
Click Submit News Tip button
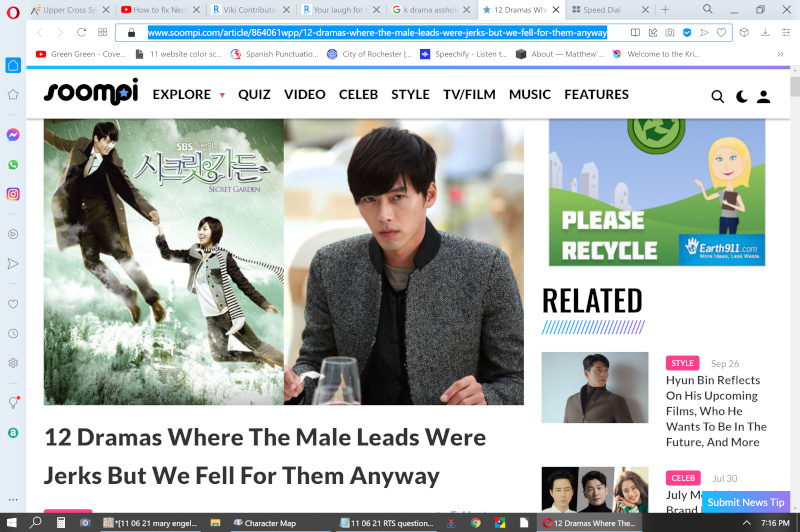point(745,502)
